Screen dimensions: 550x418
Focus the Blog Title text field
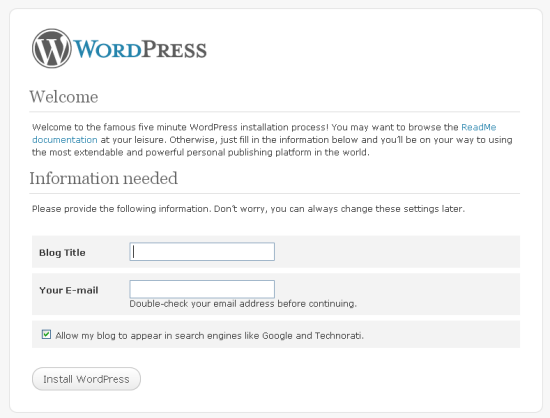click(x=202, y=251)
